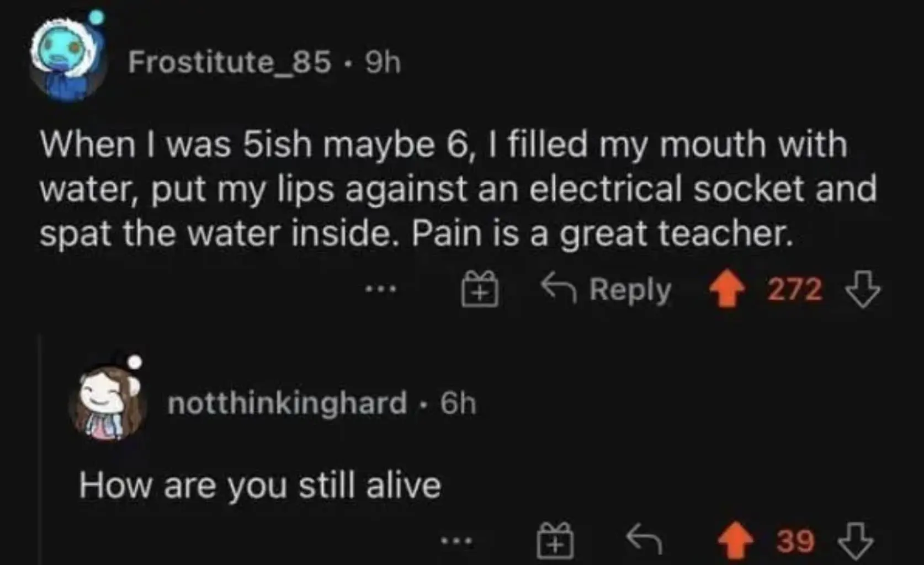Reply to the Frostitute_85 comment
This screenshot has width=924, height=565.
(607, 289)
